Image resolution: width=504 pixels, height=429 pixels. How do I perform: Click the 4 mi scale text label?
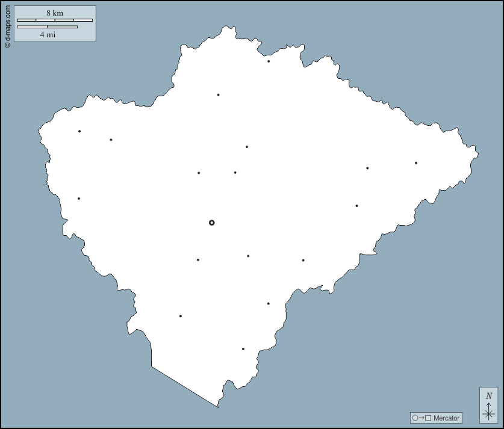point(48,35)
